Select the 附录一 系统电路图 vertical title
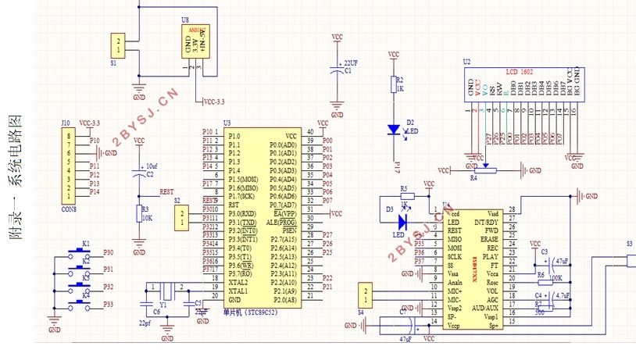The image size is (636, 364). point(15,177)
